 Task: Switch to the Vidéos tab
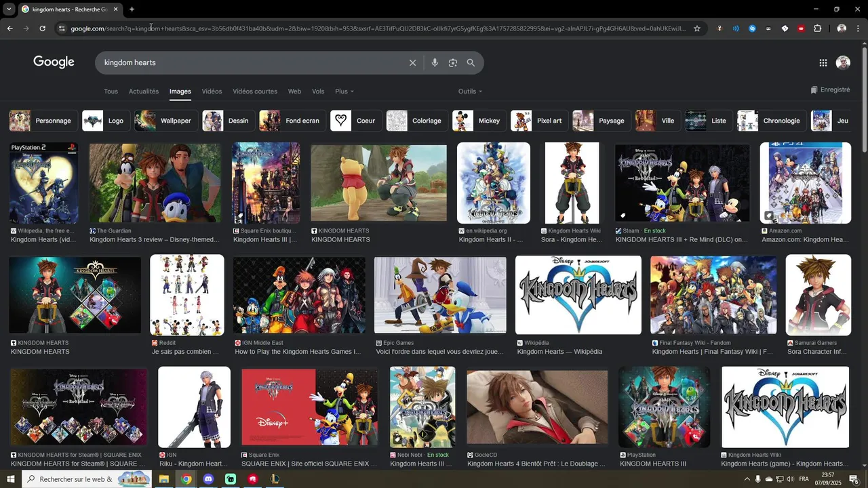pos(212,91)
